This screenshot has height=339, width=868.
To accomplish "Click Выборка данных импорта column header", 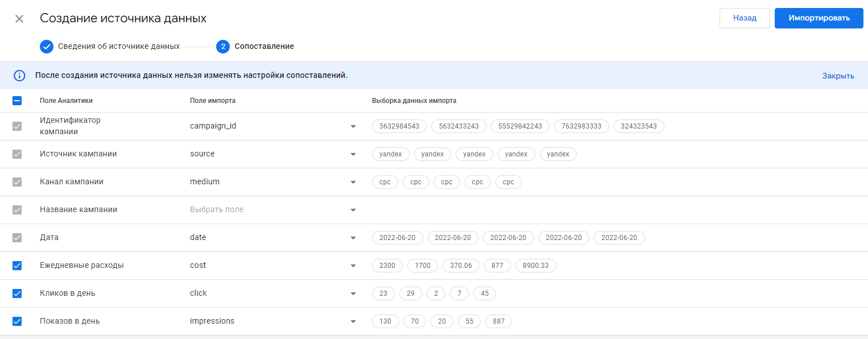I will click(414, 101).
